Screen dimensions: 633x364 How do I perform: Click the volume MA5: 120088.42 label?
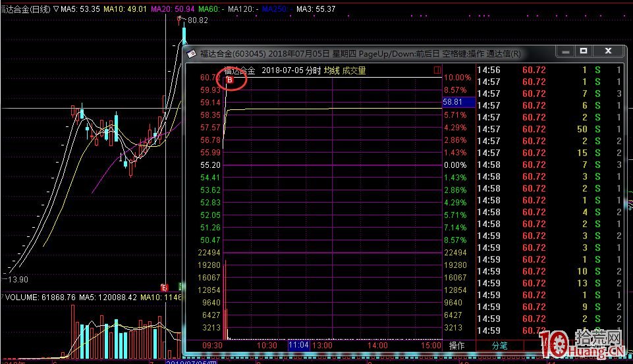coord(108,298)
